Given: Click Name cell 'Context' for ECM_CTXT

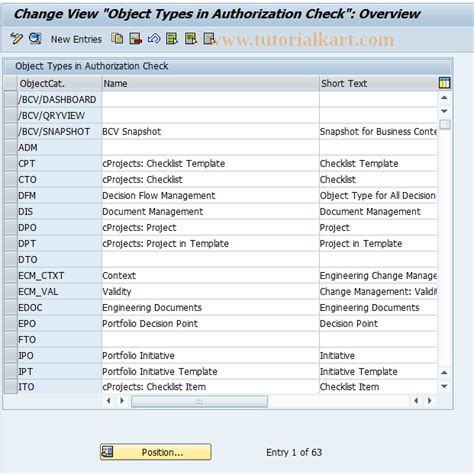Looking at the screenshot, I should 210,275.
